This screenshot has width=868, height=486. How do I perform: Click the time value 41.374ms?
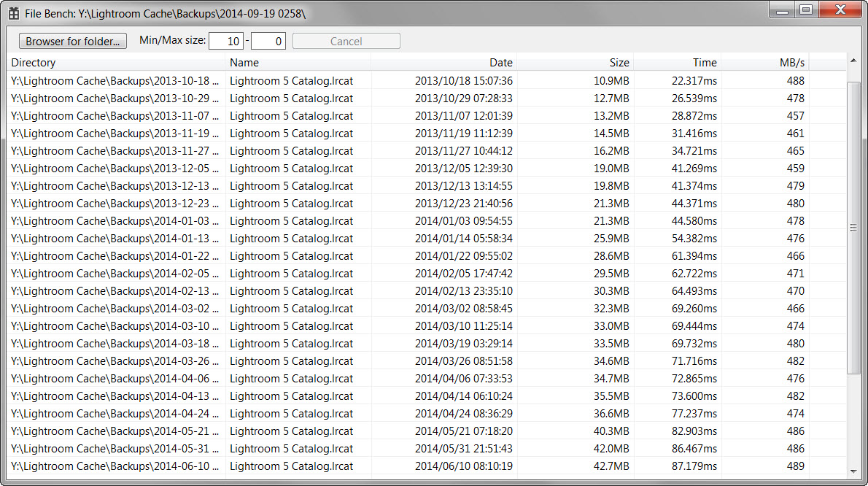coord(694,186)
